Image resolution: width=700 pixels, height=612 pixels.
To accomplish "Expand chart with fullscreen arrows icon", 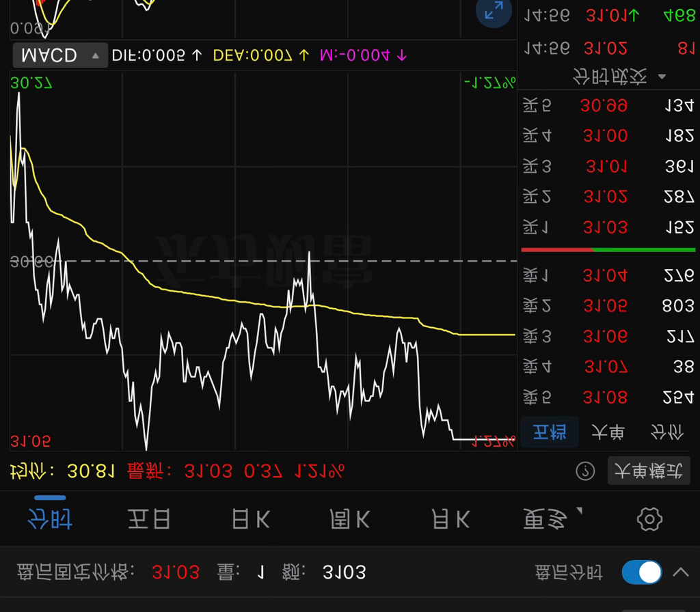I will point(494,11).
